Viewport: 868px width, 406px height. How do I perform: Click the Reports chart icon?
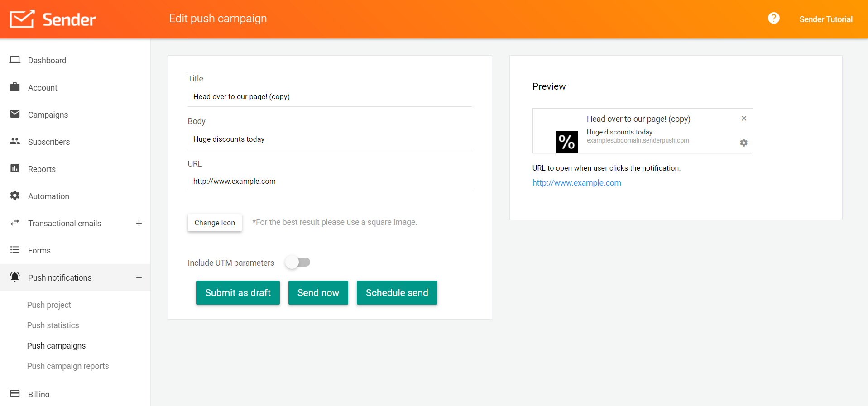[15, 168]
